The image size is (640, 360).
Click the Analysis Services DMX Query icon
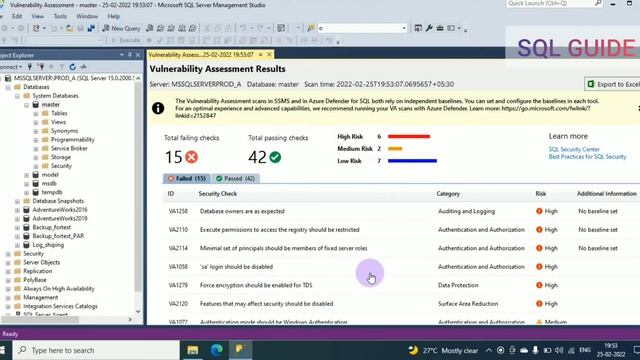point(171,28)
